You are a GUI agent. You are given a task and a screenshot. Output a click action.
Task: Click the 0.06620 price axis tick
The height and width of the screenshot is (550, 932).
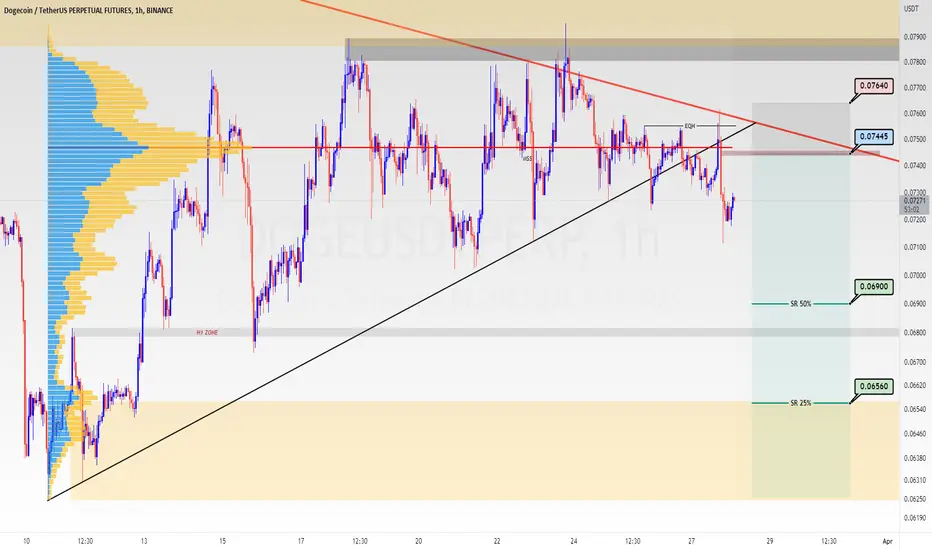(x=914, y=385)
